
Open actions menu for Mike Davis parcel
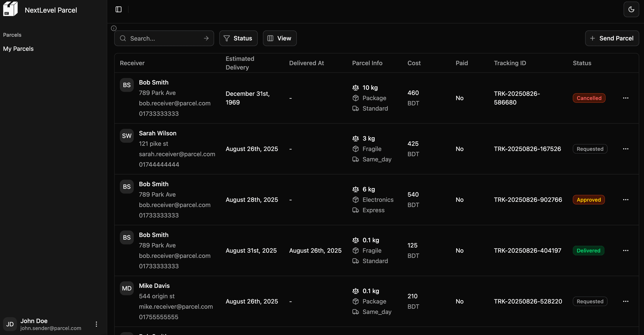pyautogui.click(x=626, y=301)
